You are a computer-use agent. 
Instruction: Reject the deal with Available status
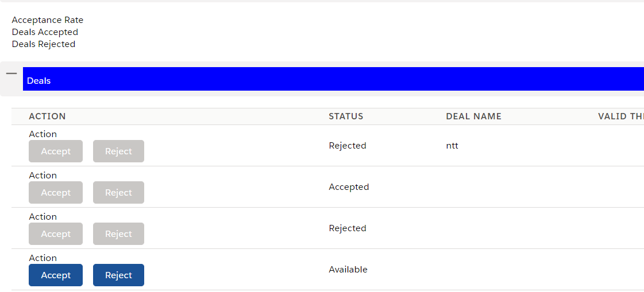(x=118, y=275)
